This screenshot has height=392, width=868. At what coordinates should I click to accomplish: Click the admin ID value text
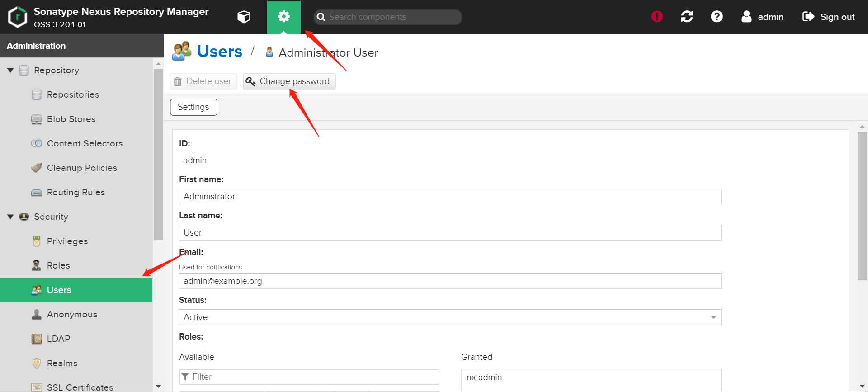click(195, 161)
